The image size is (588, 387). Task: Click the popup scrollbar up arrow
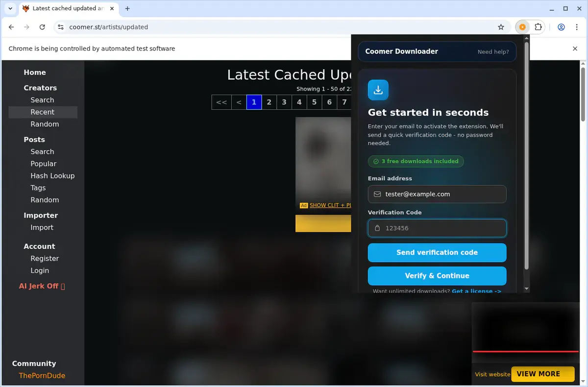pyautogui.click(x=527, y=38)
